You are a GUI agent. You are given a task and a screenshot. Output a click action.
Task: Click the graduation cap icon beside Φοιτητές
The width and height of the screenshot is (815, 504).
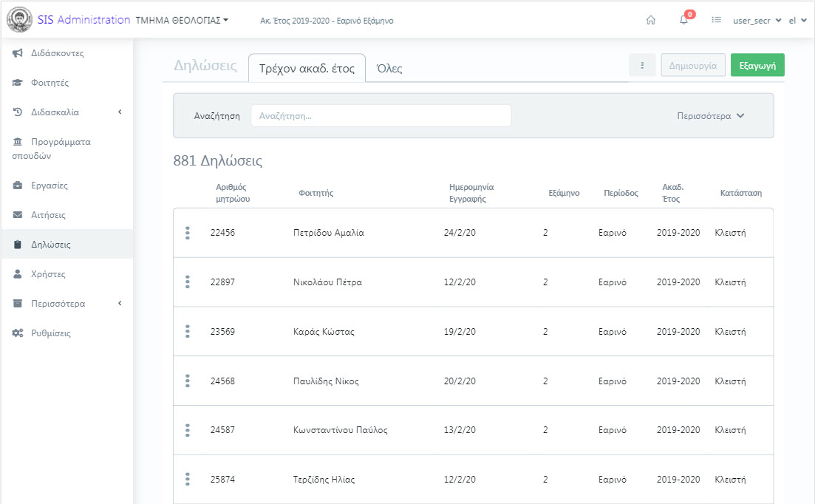point(18,83)
